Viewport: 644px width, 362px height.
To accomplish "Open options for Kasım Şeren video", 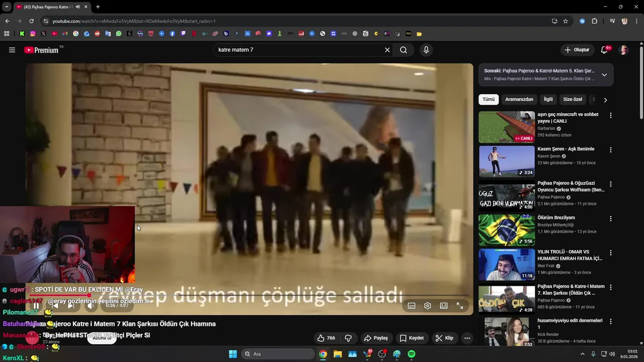I will click(611, 150).
